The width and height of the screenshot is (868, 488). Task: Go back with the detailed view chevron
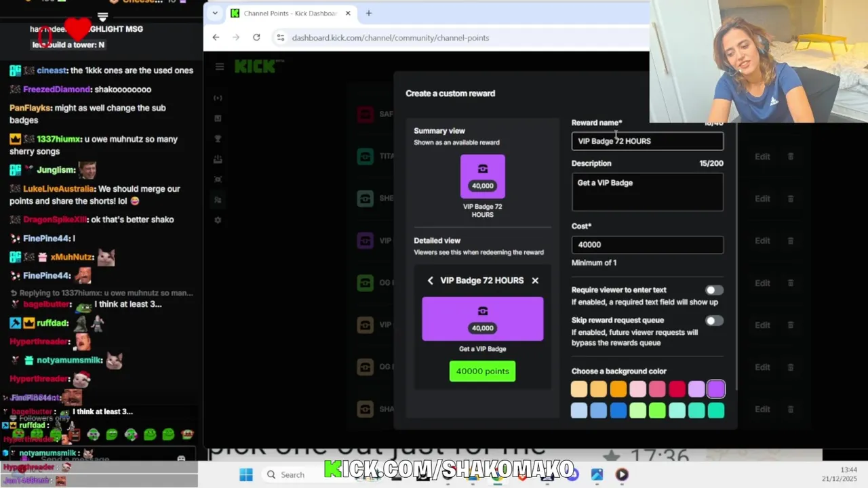click(x=430, y=281)
